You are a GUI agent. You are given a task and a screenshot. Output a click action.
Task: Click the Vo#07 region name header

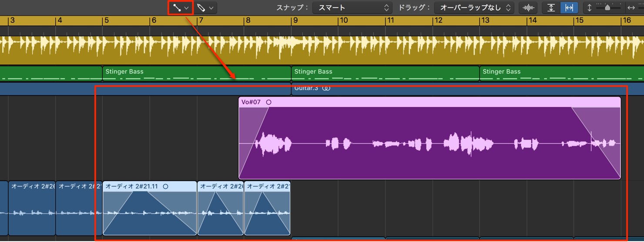(x=429, y=102)
